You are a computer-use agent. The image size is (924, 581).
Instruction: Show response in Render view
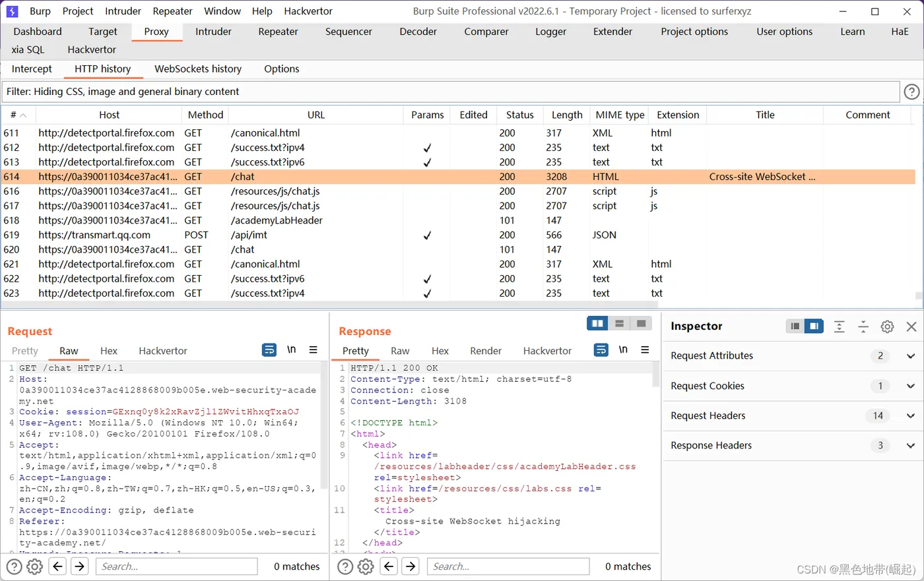pos(486,351)
